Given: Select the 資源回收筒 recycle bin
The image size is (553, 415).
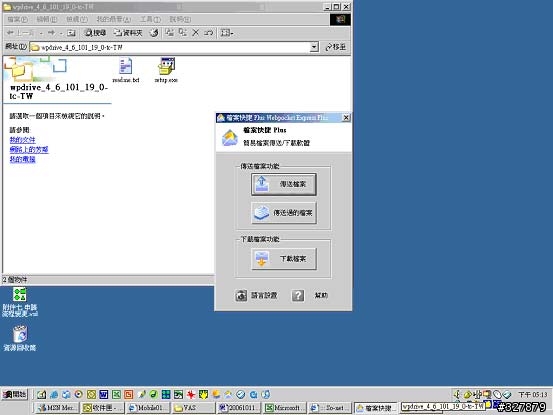Looking at the screenshot, I should point(20,338).
